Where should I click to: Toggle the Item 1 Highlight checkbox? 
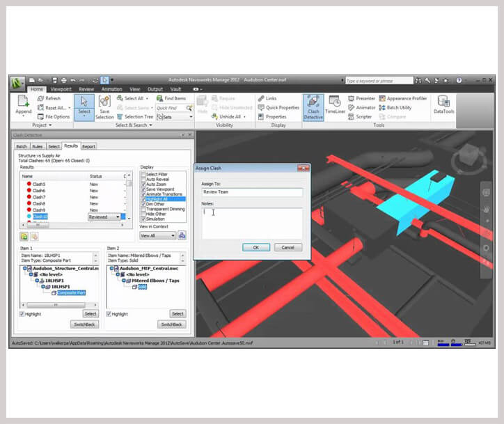[22, 314]
